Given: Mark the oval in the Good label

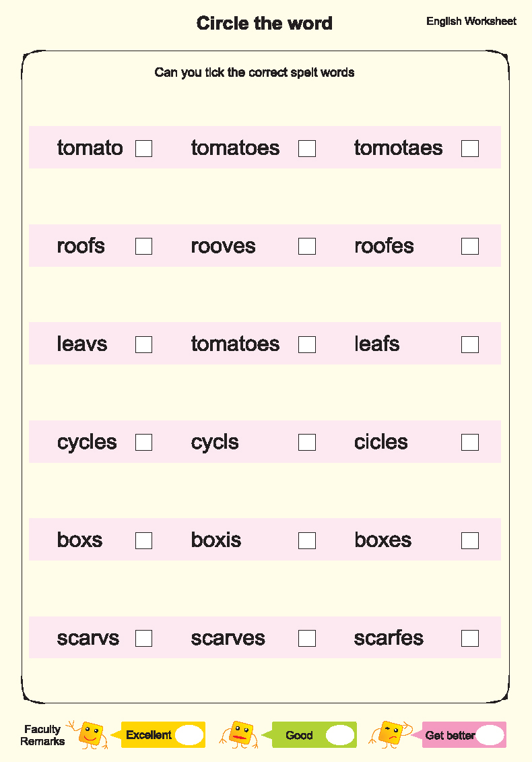Looking at the screenshot, I should click(340, 735).
